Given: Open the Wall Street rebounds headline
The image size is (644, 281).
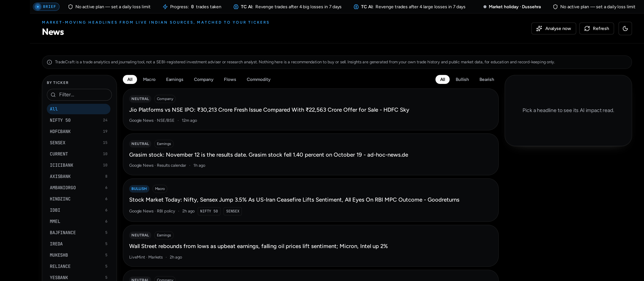Looking at the screenshot, I should point(258,246).
